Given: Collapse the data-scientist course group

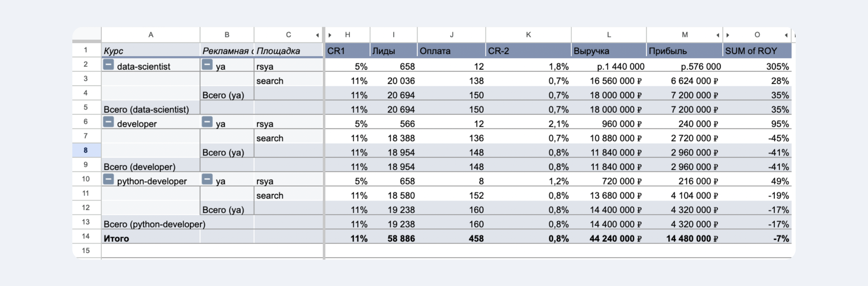Looking at the screenshot, I should pyautogui.click(x=108, y=65).
